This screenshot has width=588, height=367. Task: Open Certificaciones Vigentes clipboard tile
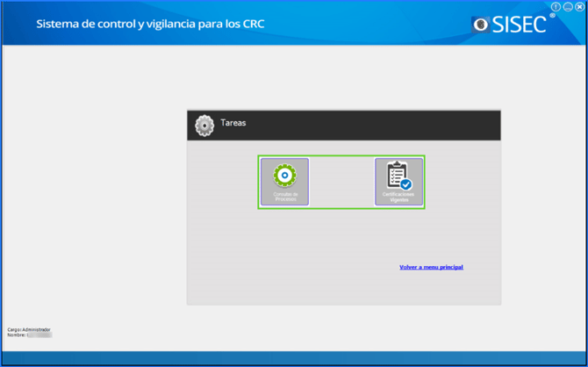coord(398,182)
